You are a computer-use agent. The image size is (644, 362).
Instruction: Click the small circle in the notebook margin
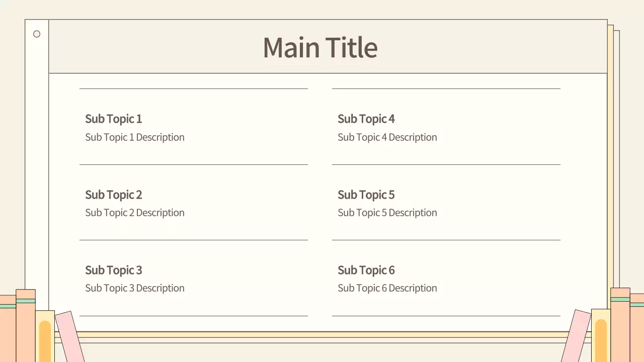click(x=37, y=34)
